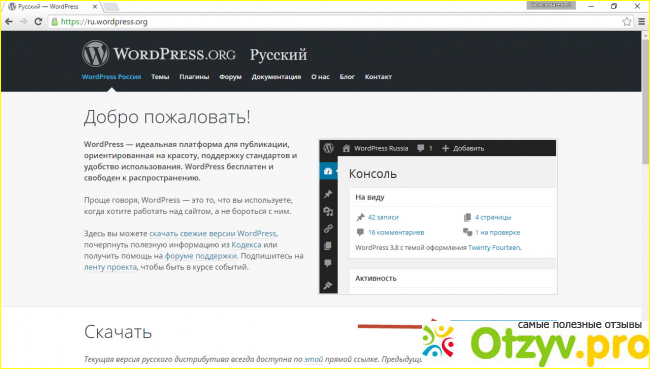The image size is (650, 369).
Task: Click WordPress Russia in the admin bar
Action: click(381, 148)
